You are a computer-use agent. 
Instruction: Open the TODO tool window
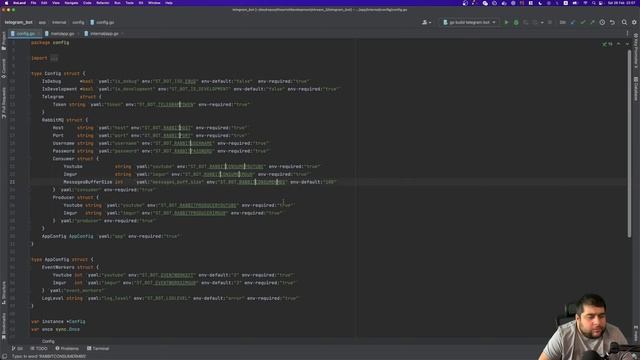point(39,349)
